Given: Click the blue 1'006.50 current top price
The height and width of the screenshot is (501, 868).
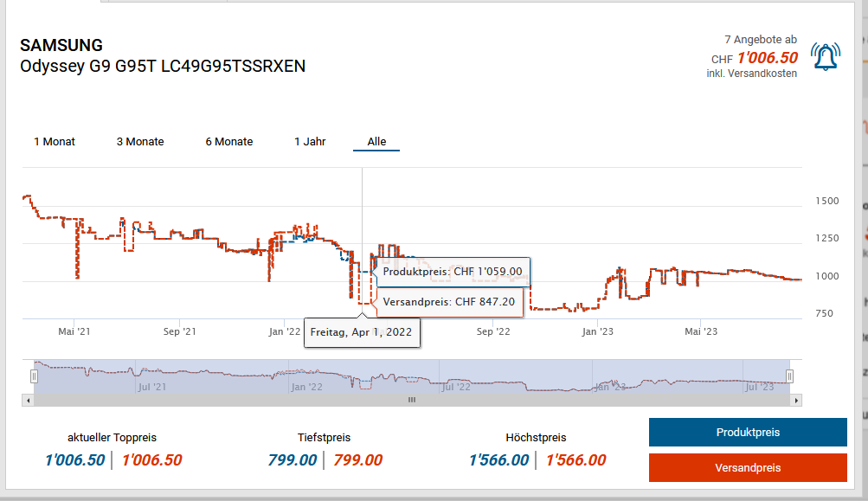Looking at the screenshot, I should pos(74,460).
